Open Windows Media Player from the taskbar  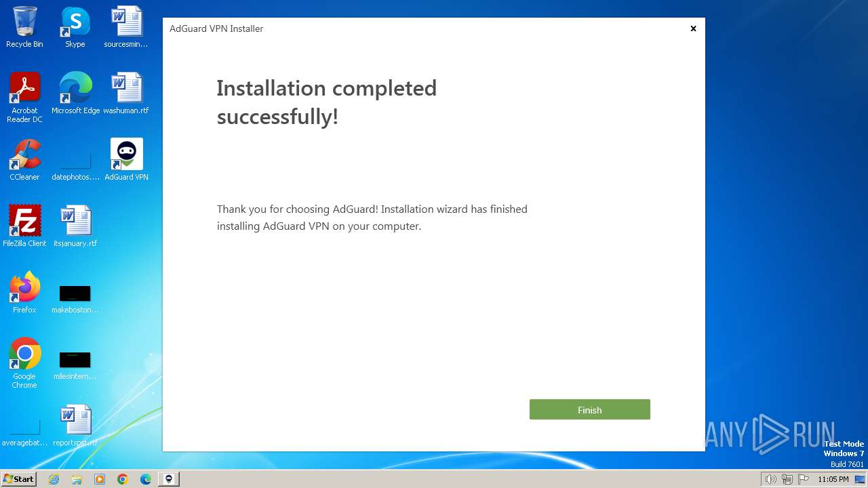100,479
